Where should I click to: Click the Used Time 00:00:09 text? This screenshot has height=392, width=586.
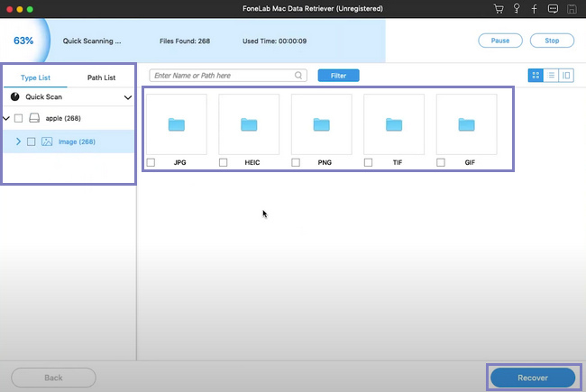pos(274,41)
